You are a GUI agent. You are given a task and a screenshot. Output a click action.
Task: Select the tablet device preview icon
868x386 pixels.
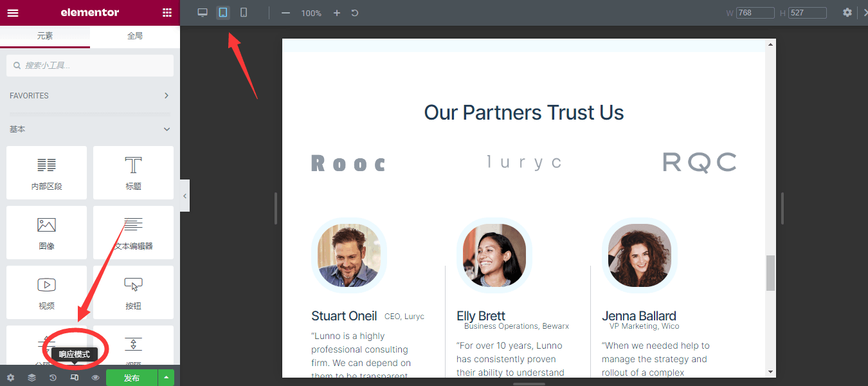coord(223,13)
